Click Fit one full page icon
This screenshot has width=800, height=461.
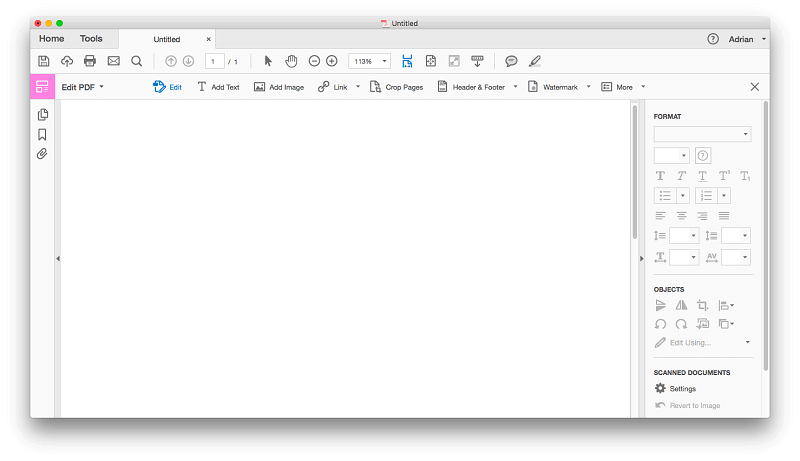(x=431, y=61)
